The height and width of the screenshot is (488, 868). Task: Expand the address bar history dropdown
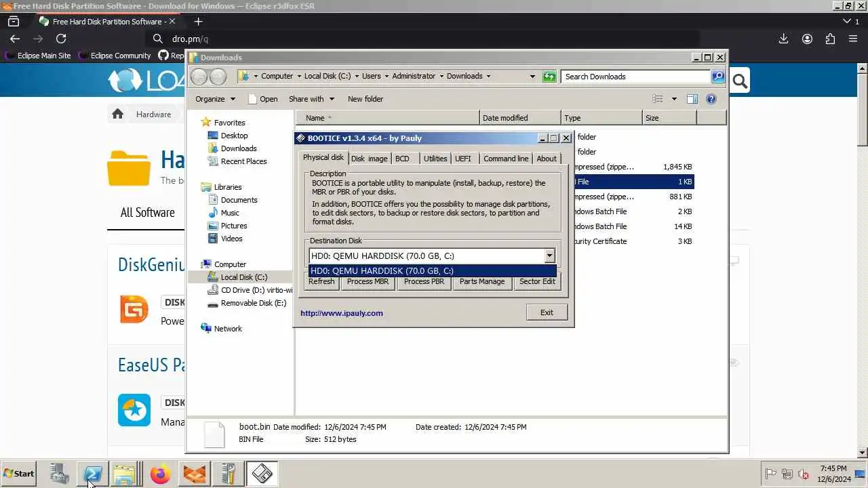point(532,77)
